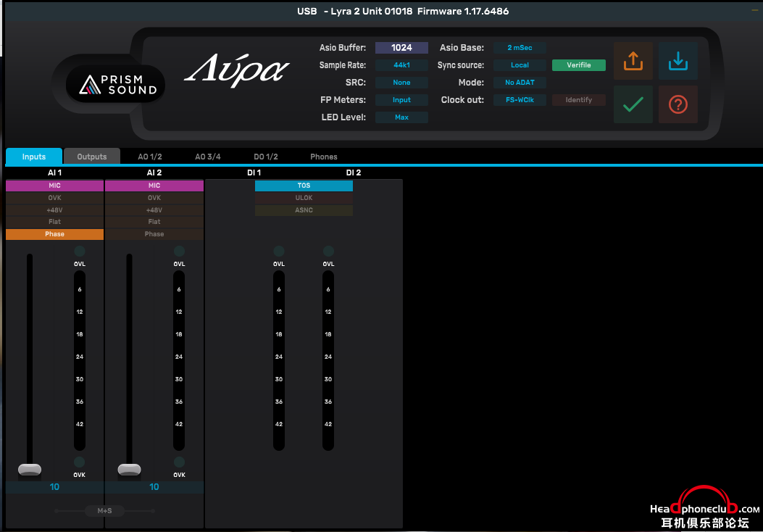Open the LED Level Max dropdown
Image resolution: width=763 pixels, height=532 pixels.
click(401, 117)
